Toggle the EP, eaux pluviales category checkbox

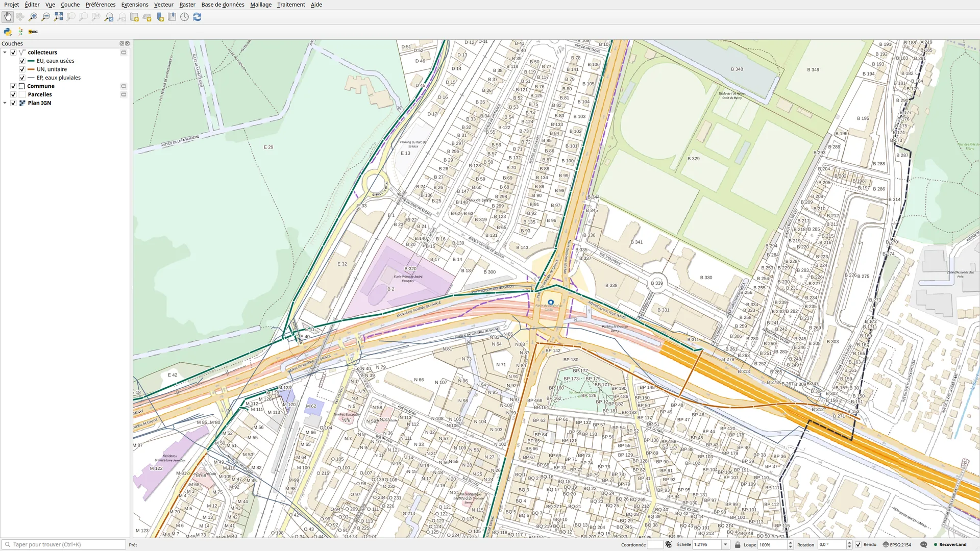(22, 78)
